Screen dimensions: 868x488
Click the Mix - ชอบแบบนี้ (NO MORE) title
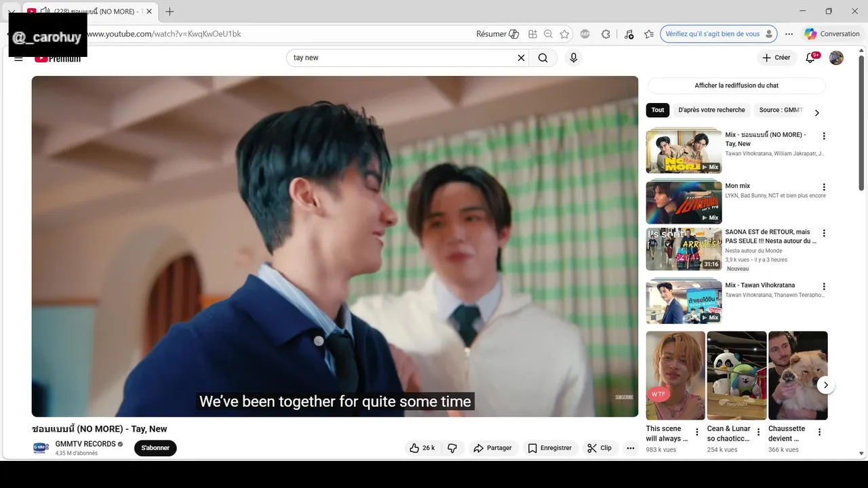pos(766,139)
